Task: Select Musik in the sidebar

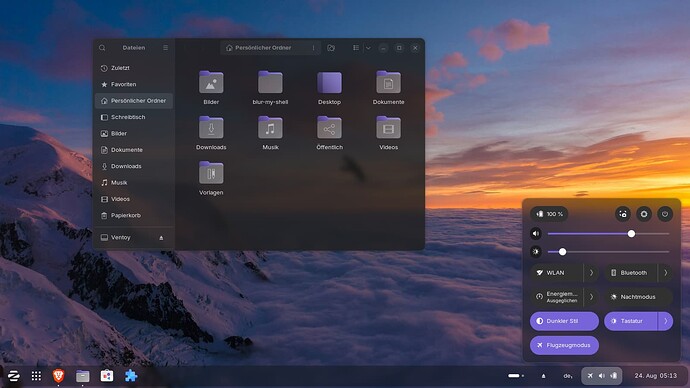Action: (134, 183)
